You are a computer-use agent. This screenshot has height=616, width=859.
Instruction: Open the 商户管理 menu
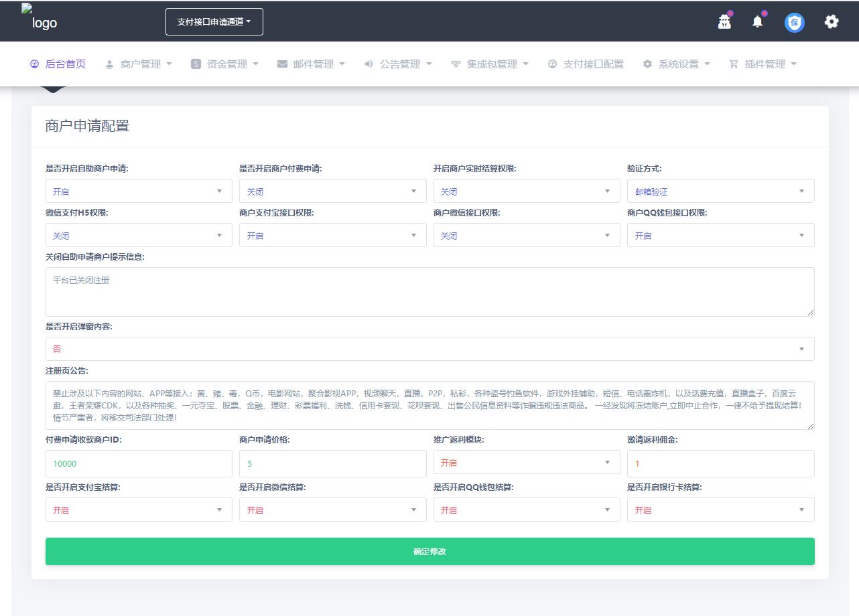139,64
